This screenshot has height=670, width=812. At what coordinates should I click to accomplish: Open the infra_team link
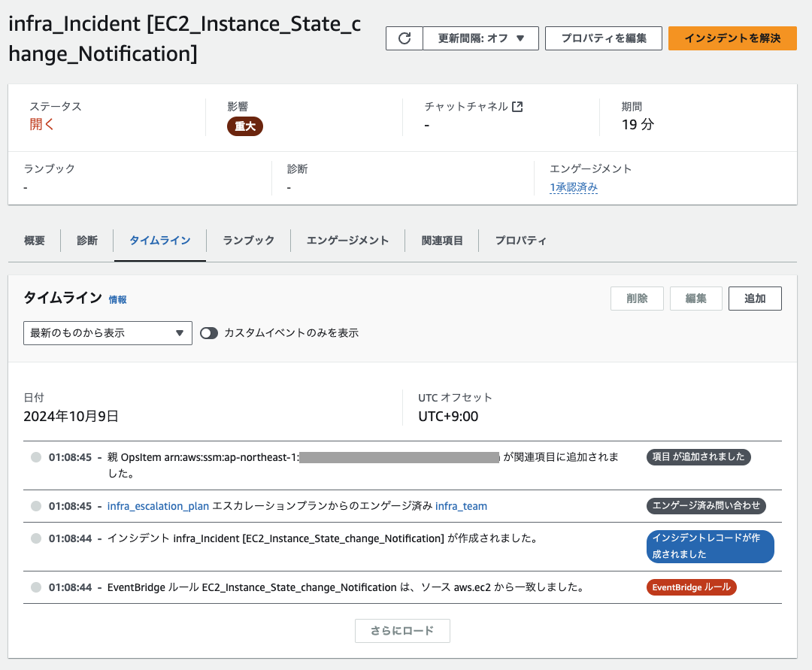point(461,506)
